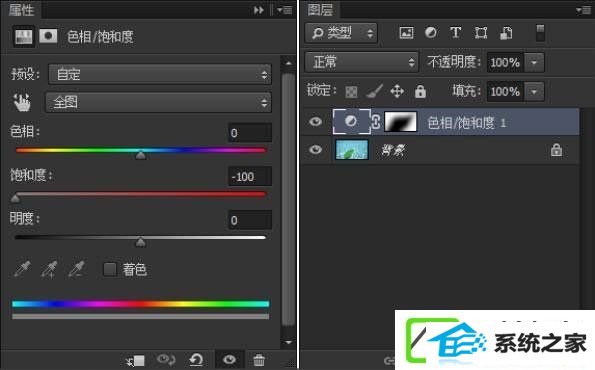Filter layers by text type icon
The width and height of the screenshot is (595, 370).
click(455, 33)
